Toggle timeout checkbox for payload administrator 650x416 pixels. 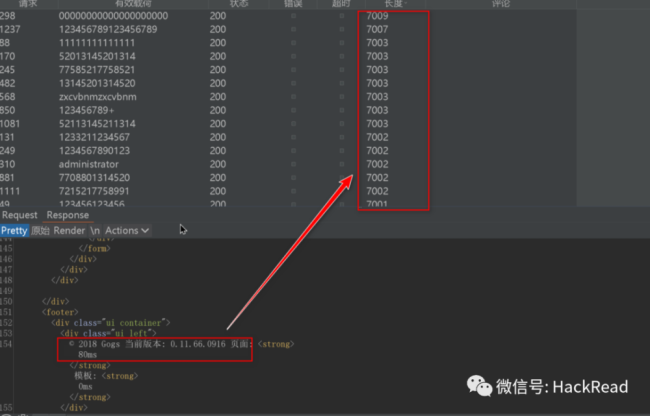click(x=342, y=164)
